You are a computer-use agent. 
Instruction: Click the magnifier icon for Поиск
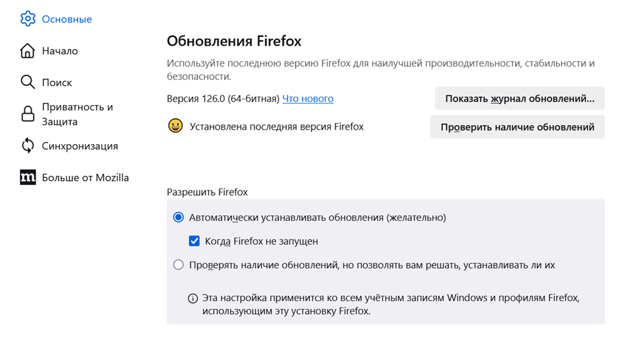point(28,82)
